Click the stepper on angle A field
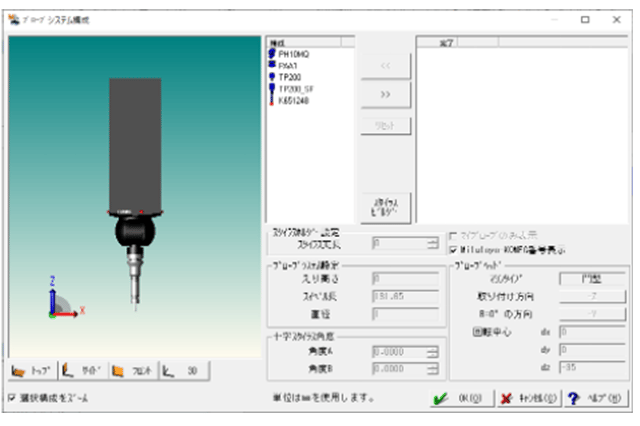Image resolution: width=640 pixels, height=426 pixels. point(433,352)
